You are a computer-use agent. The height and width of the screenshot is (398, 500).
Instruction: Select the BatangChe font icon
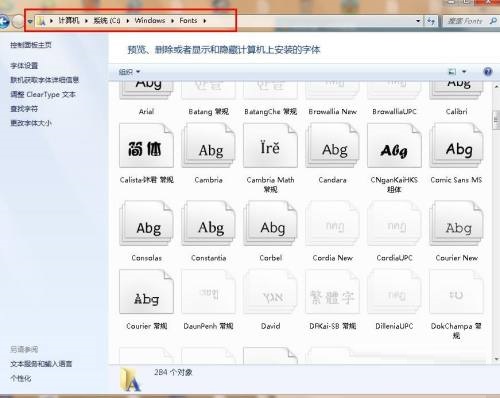pyautogui.click(x=270, y=91)
